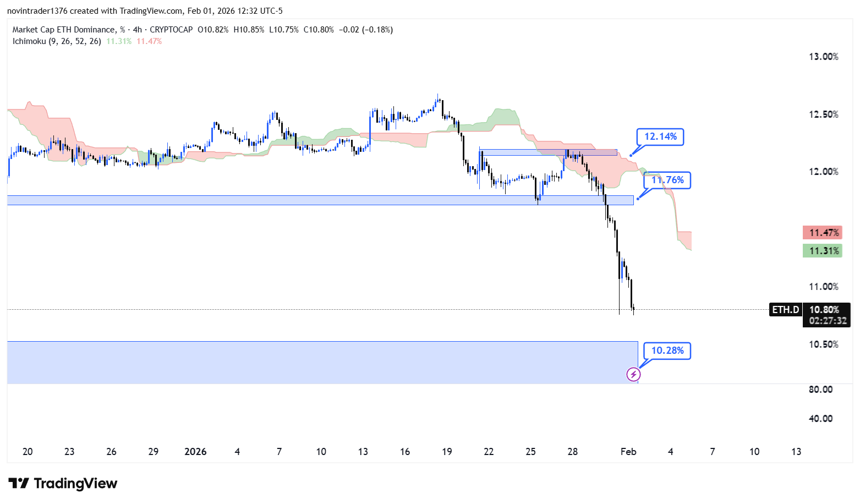Select the 10.28% price callout

667,350
